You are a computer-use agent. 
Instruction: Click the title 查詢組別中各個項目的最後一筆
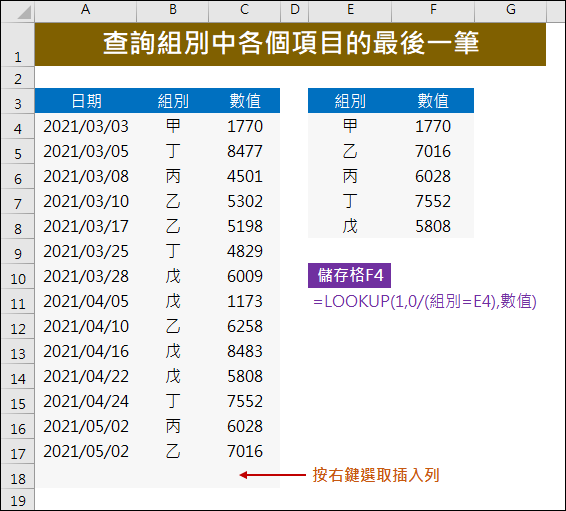pyautogui.click(x=291, y=43)
